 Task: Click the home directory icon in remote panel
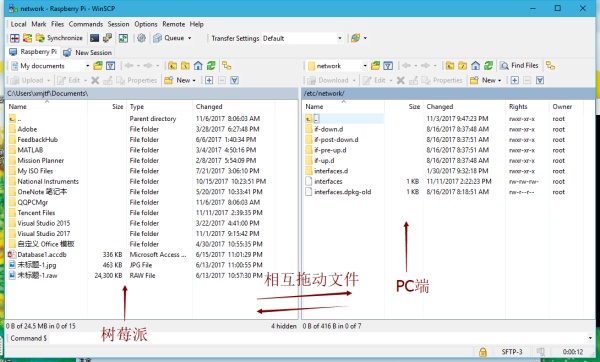(x=475, y=66)
